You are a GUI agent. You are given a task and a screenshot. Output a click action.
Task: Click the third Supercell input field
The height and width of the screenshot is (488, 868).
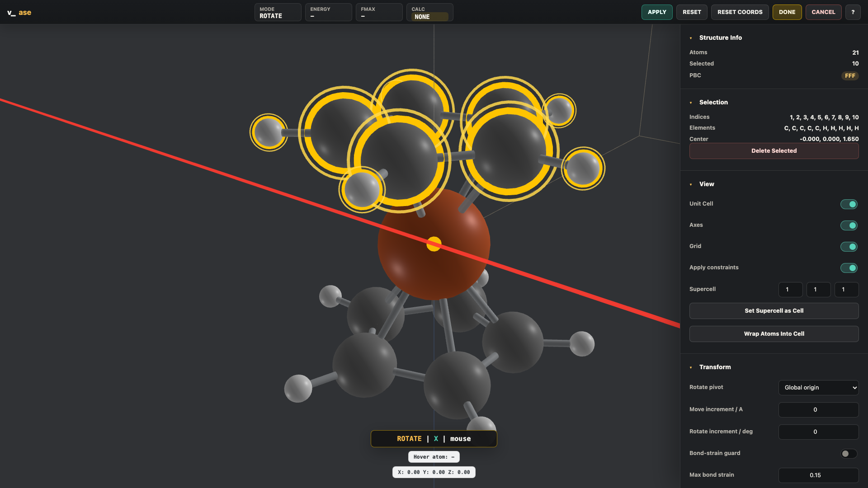tap(846, 290)
